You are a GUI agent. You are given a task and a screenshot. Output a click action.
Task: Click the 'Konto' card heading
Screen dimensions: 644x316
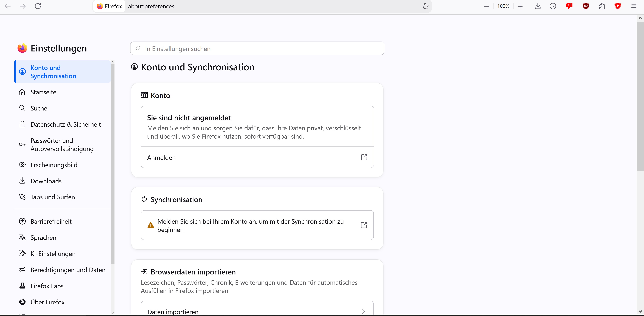click(x=160, y=95)
